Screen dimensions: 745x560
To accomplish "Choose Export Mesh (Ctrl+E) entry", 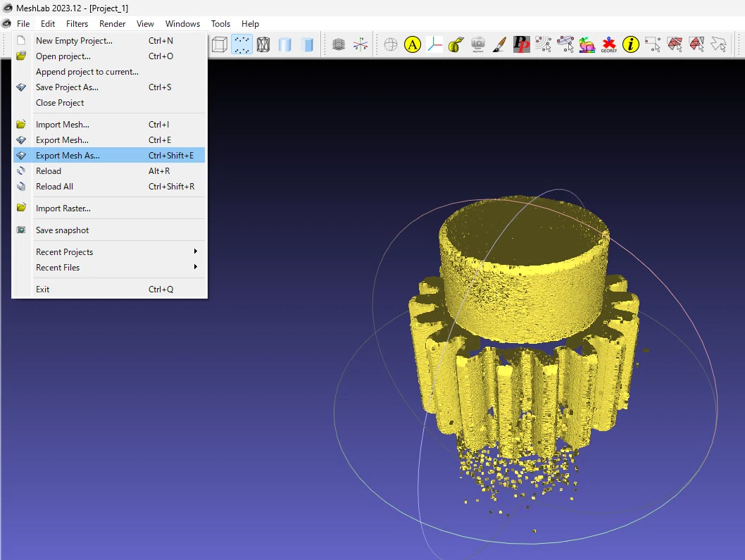I will [x=109, y=140].
